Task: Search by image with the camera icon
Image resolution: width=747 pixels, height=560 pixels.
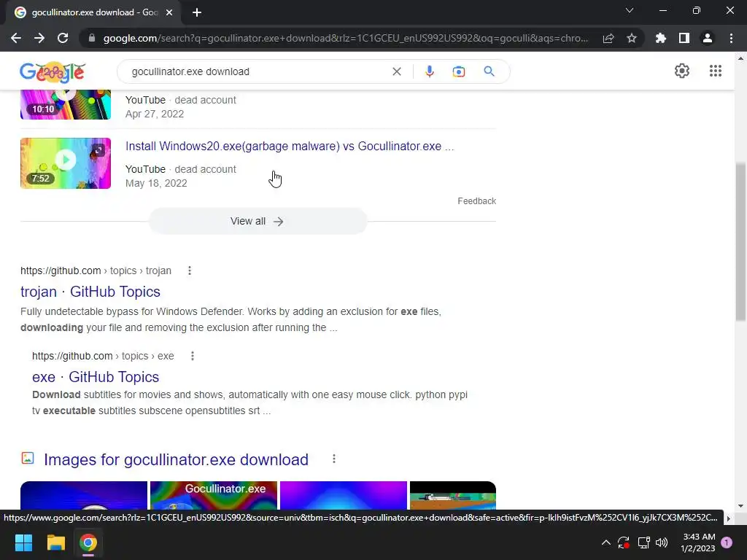Action: pos(459,71)
